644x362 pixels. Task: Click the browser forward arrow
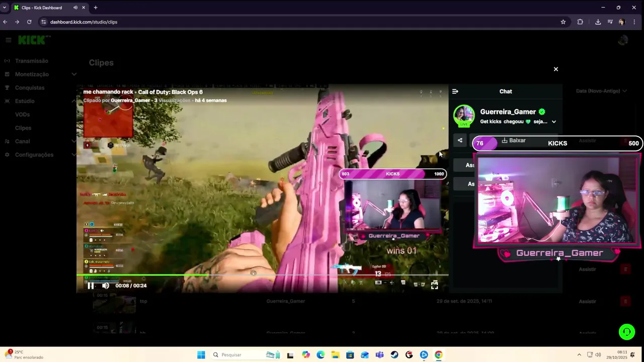[x=17, y=22]
